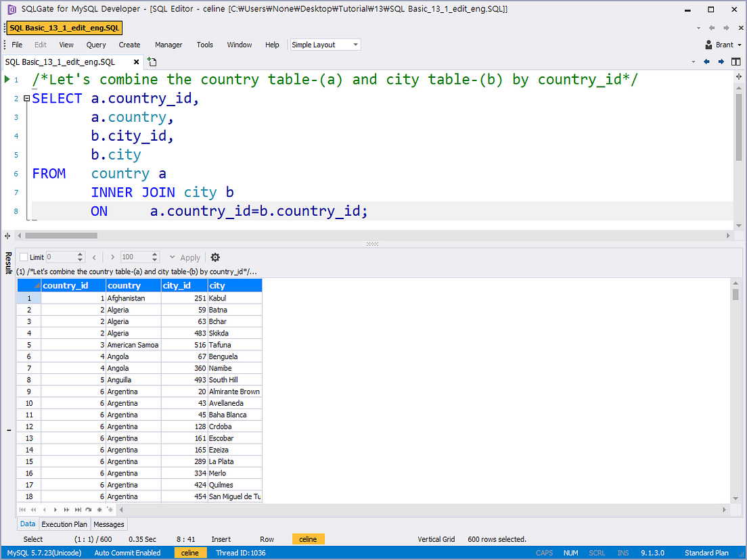Click the split editor layout icon
Screen dimensions: 747x560
[x=737, y=62]
